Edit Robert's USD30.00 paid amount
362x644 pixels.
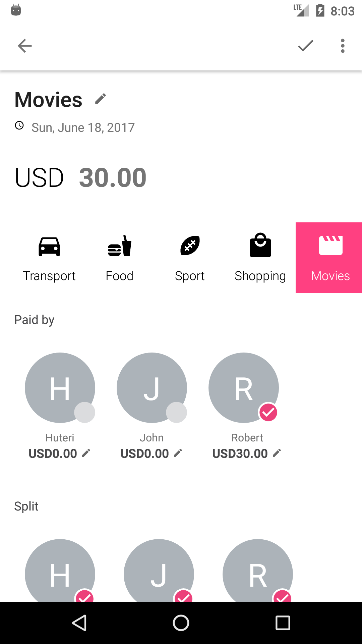tap(277, 453)
